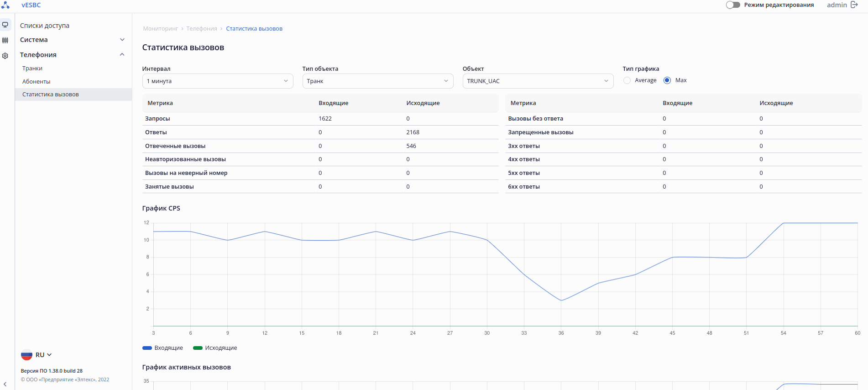868x390 pixels.
Task: Select the Max chart type radio
Action: (x=667, y=80)
